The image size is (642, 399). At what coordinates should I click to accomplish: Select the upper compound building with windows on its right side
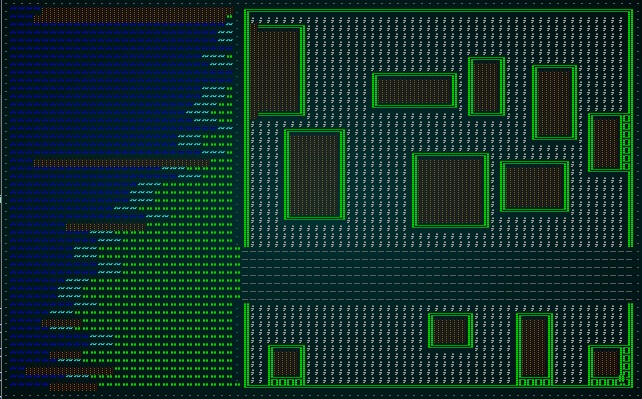tap(609, 142)
